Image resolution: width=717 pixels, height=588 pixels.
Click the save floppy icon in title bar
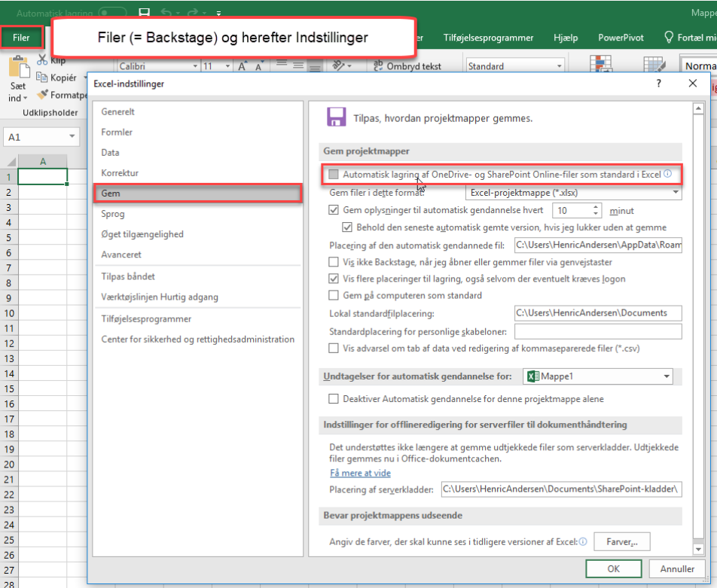pyautogui.click(x=144, y=12)
